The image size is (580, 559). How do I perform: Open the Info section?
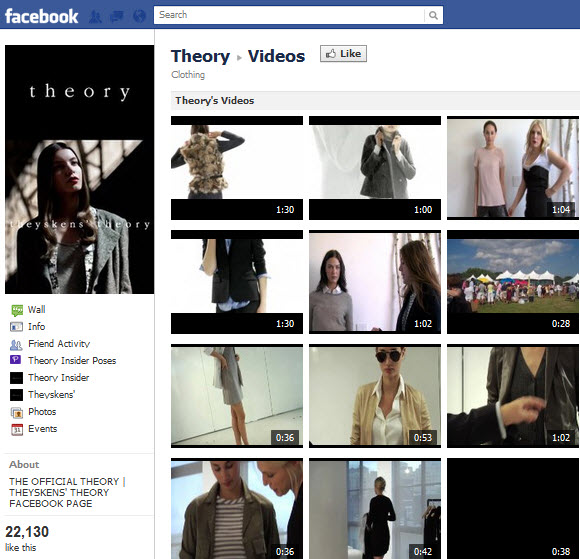pyautogui.click(x=37, y=327)
